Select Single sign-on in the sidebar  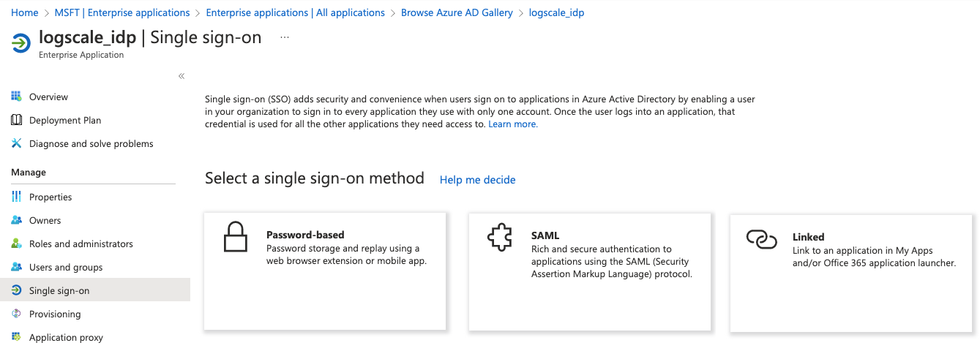59,290
